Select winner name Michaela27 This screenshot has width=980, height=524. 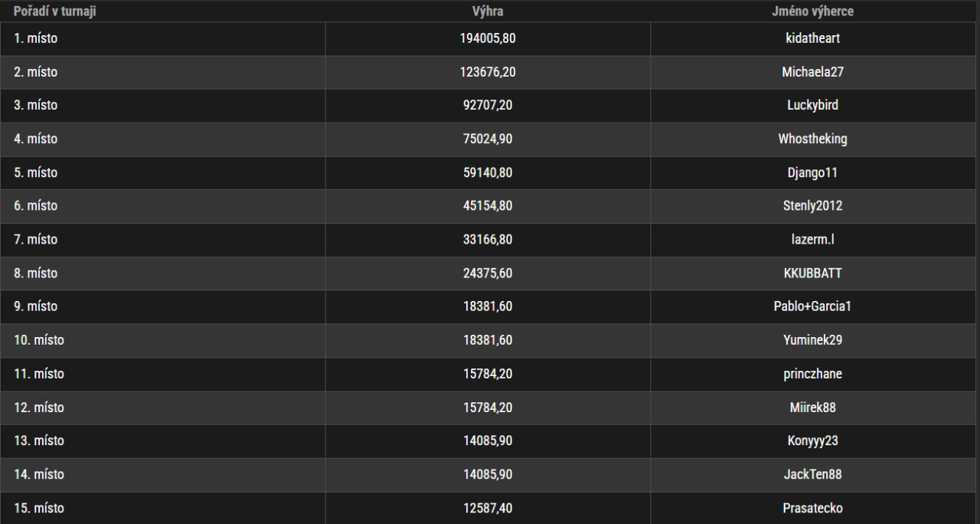pos(812,72)
